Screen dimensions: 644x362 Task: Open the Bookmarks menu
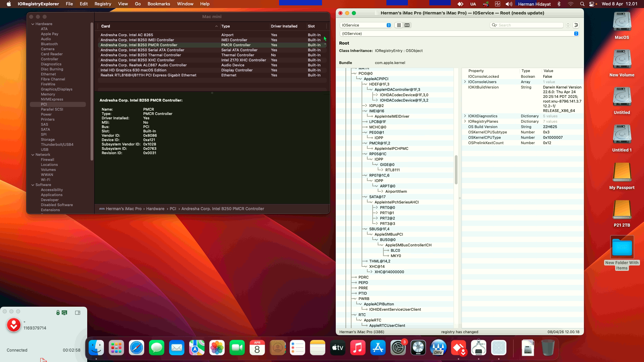159,4
